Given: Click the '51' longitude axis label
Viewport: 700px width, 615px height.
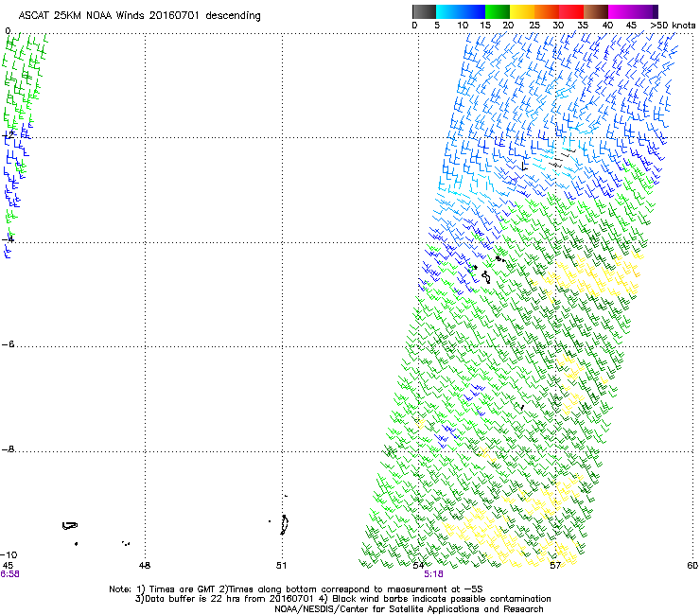Looking at the screenshot, I should tap(281, 566).
